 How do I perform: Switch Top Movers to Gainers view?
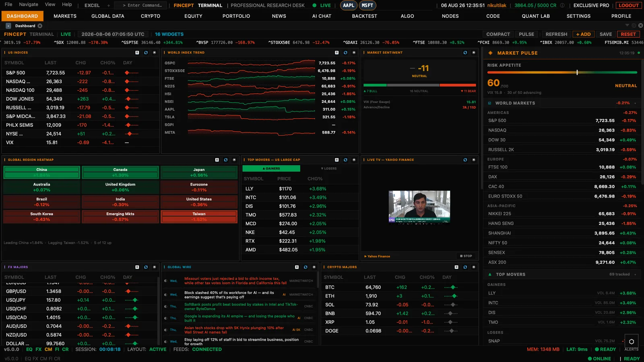(271, 169)
